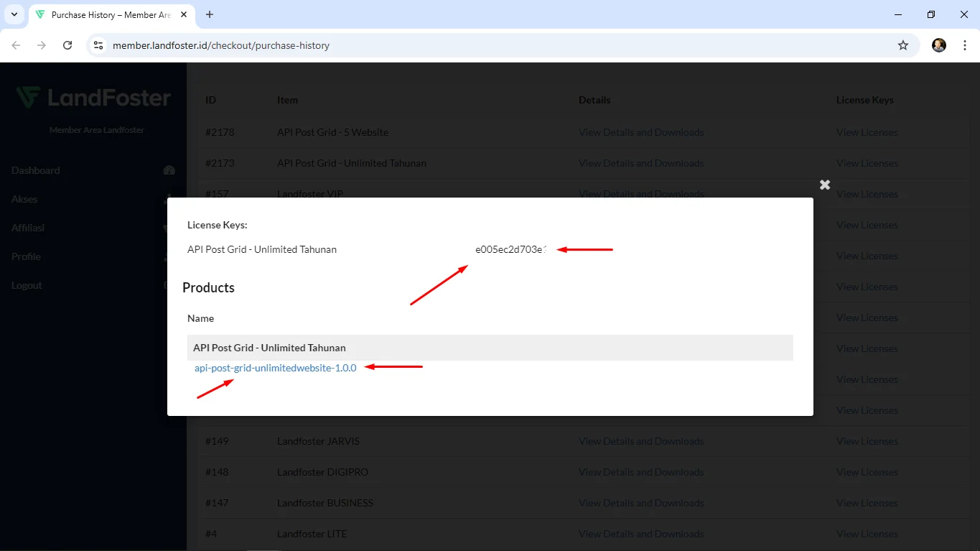Click the 'License Keys' column header
The width and height of the screenshot is (980, 551).
[865, 100]
